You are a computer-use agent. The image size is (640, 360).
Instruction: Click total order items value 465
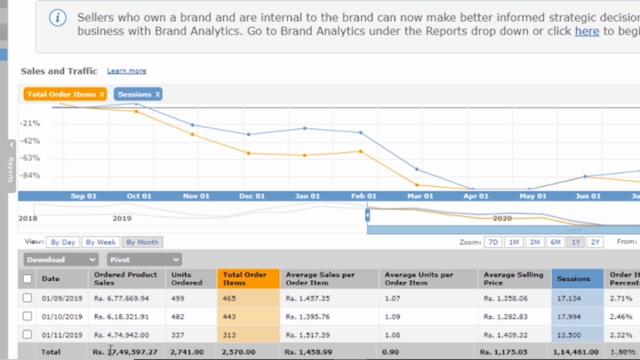click(x=229, y=298)
